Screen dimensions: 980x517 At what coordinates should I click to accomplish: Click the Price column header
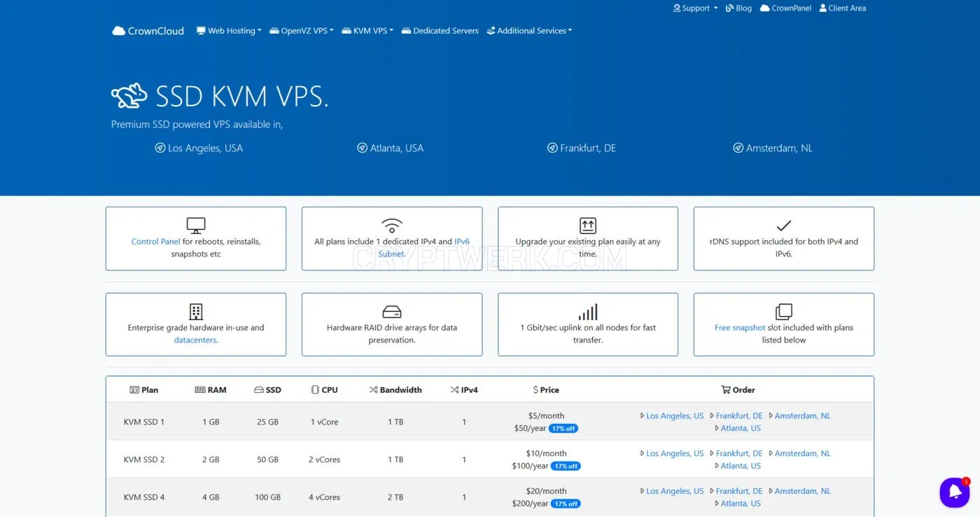[x=546, y=390]
